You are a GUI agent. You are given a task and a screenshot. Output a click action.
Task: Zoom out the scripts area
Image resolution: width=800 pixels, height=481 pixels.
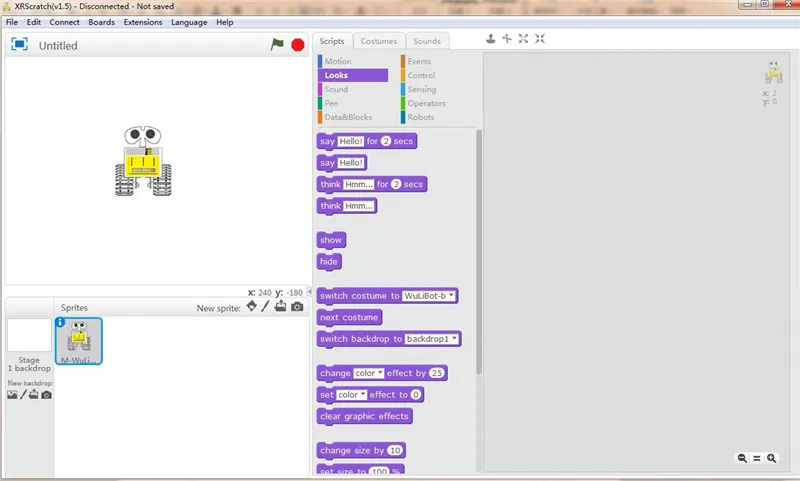coord(742,458)
